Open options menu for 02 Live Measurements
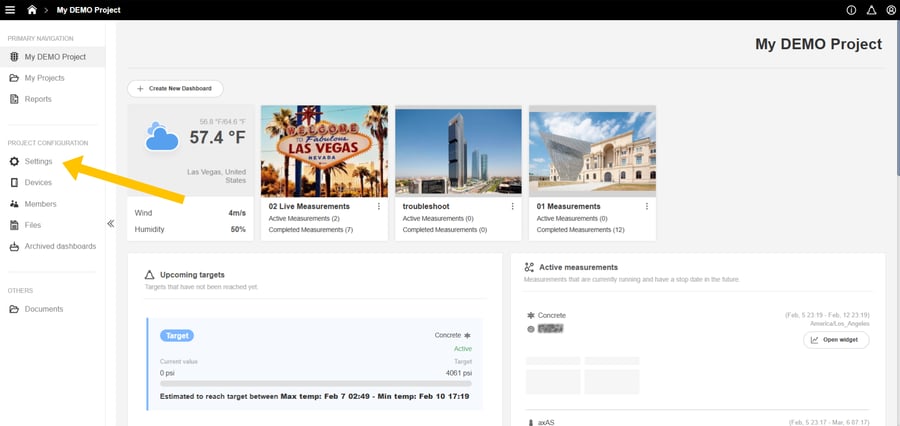Image resolution: width=900 pixels, height=426 pixels. pyautogui.click(x=379, y=207)
